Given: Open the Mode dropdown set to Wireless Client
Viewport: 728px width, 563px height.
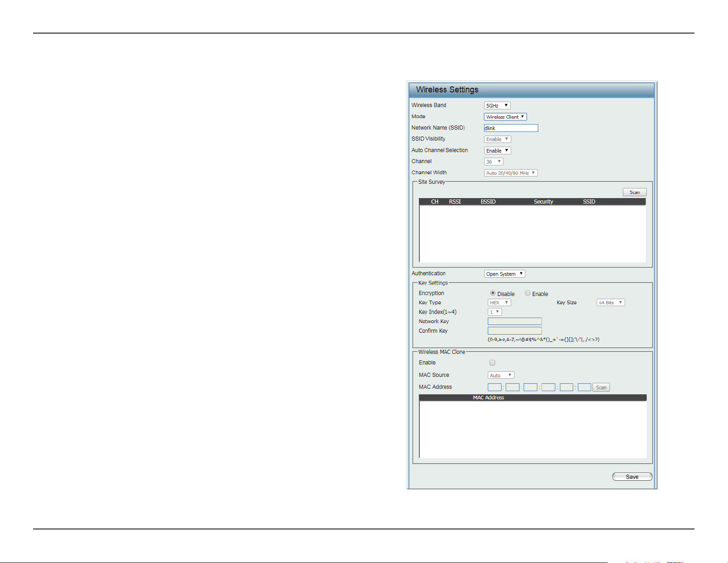Looking at the screenshot, I should coord(505,117).
